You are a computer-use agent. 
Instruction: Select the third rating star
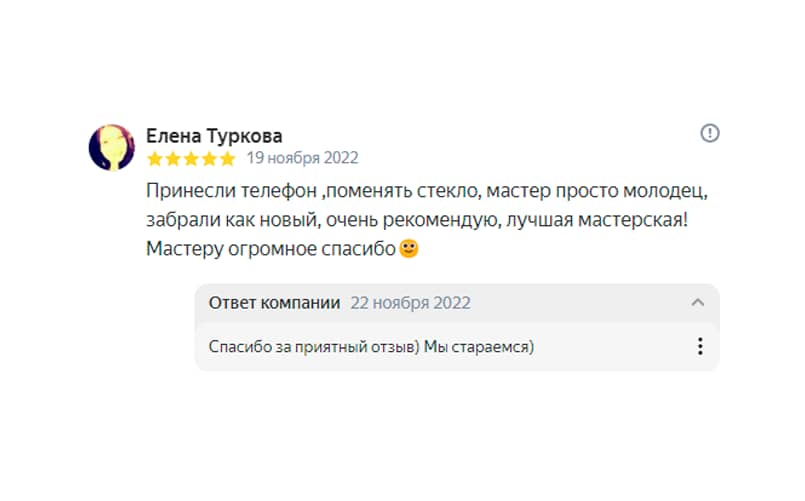point(191,158)
